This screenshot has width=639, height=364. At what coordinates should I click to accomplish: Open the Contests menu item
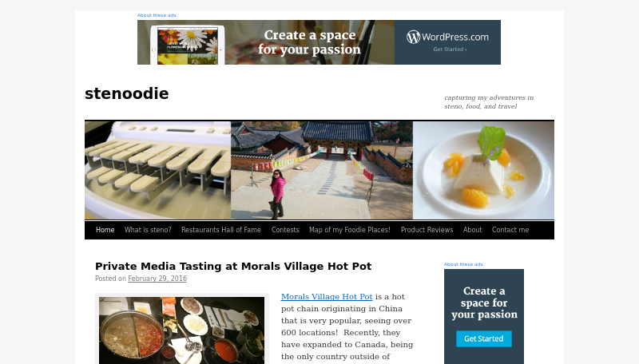(x=285, y=230)
